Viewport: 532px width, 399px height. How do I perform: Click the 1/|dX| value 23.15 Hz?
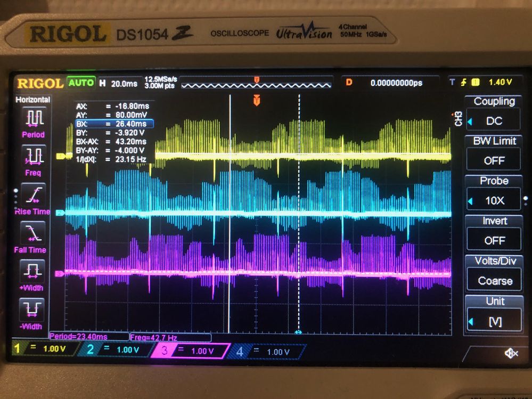[x=130, y=159]
